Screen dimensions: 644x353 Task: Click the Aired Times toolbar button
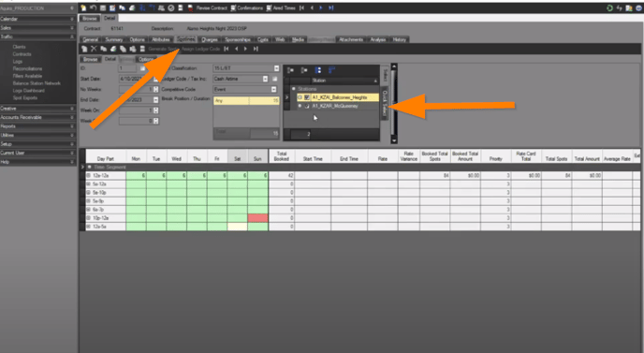[281, 7]
